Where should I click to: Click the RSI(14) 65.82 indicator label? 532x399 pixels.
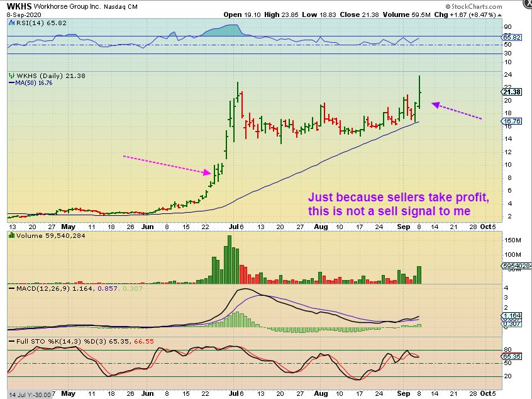pos(42,23)
